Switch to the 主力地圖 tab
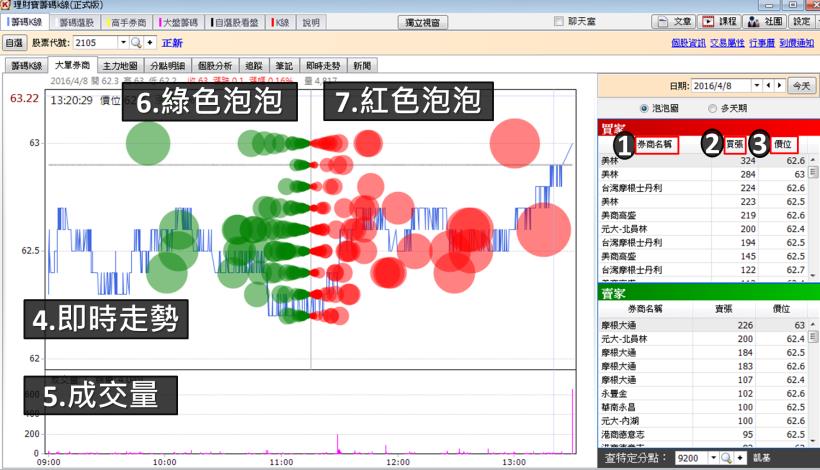 click(120, 65)
